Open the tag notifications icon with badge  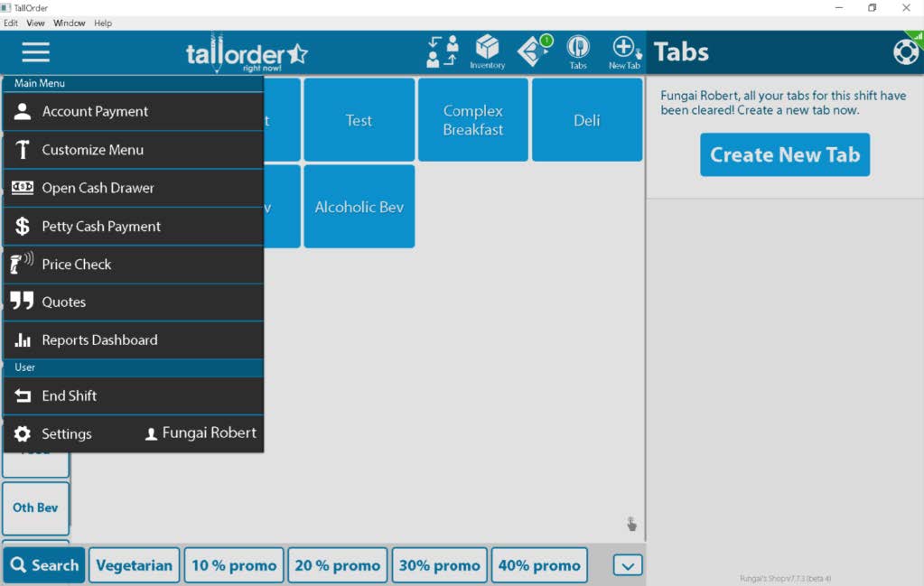pos(535,51)
